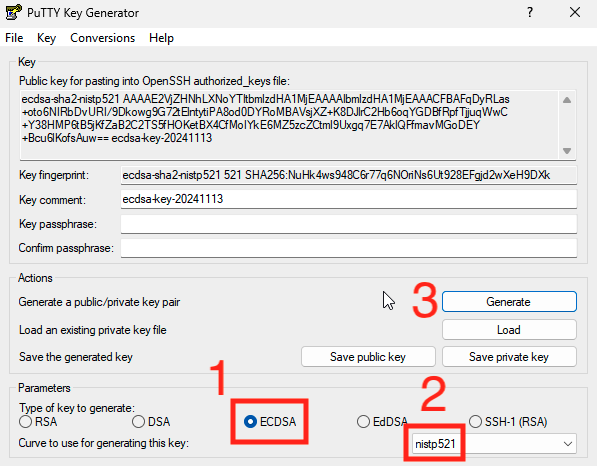Click inside the public key text box

[x=289, y=124]
